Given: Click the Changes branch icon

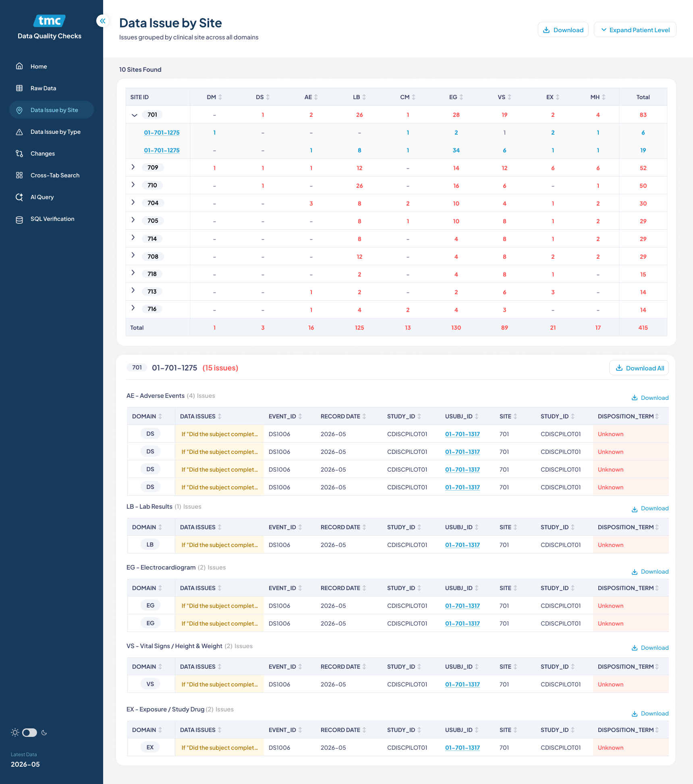Looking at the screenshot, I should pos(19,154).
